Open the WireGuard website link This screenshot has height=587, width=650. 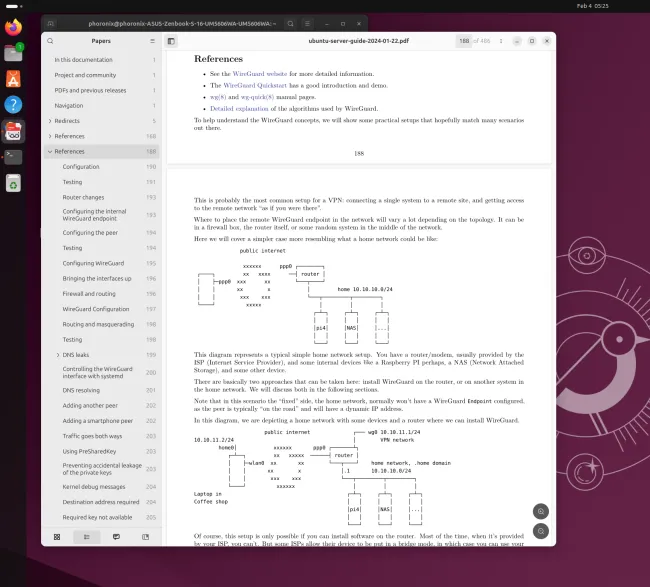[260, 74]
